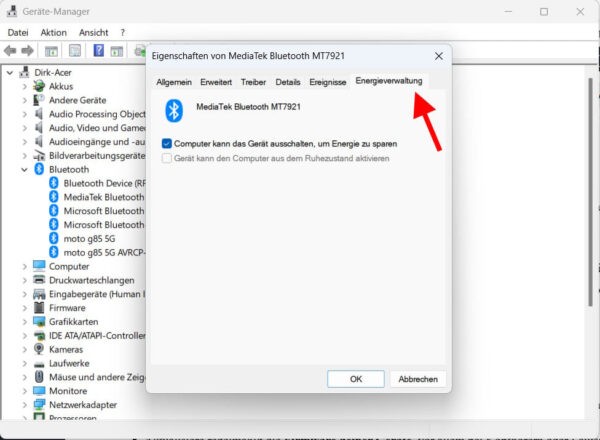Click the moto g85 5G AVRCP Bluetooth icon
The image size is (600, 440).
pyautogui.click(x=54, y=252)
